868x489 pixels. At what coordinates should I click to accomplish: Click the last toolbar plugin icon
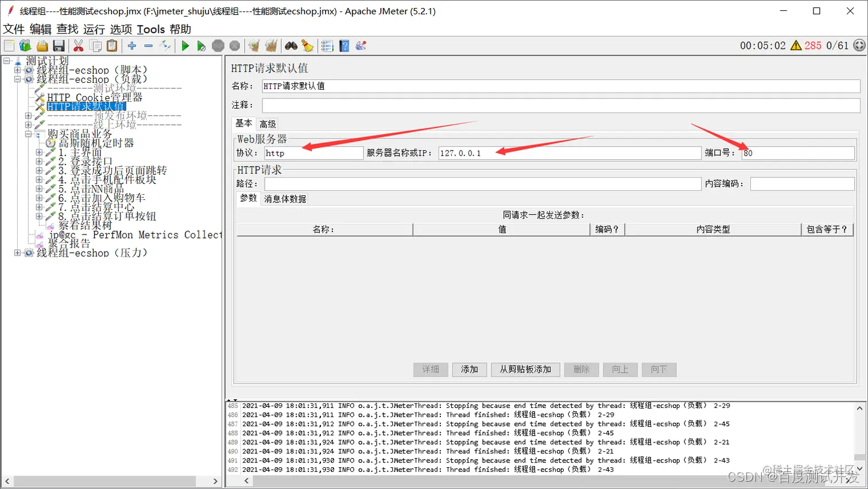point(361,46)
